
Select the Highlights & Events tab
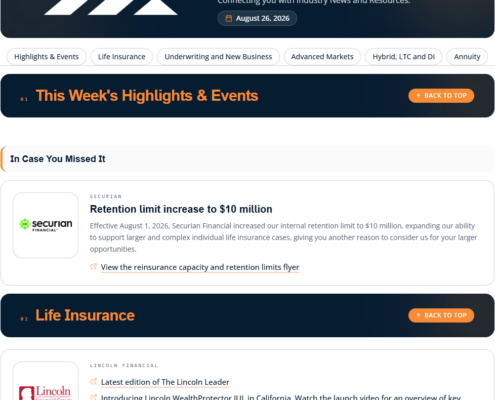click(x=46, y=57)
